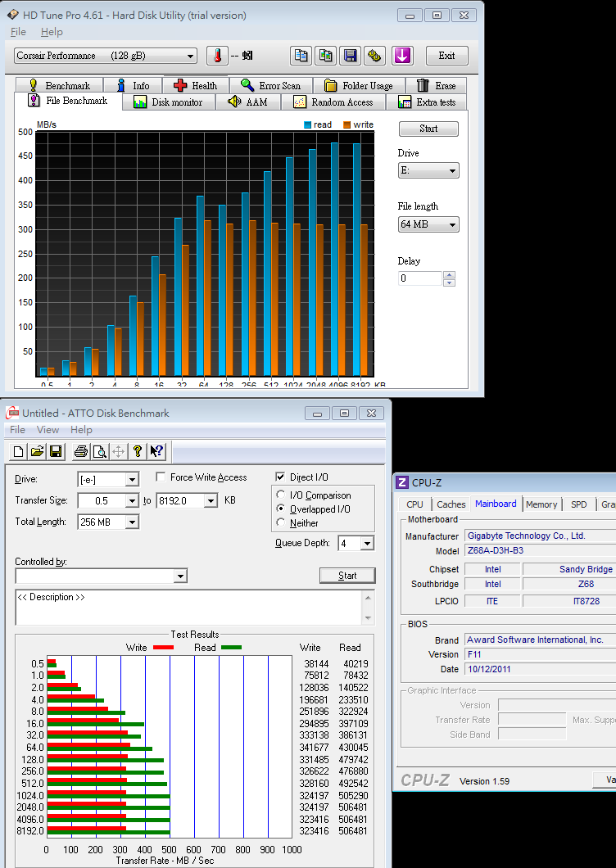
Task: Switch to the Caches tab in CPU-Z
Action: [x=451, y=504]
